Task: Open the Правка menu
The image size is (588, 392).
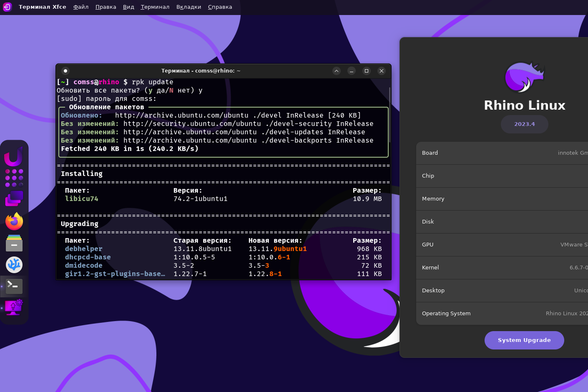Action: (x=106, y=7)
